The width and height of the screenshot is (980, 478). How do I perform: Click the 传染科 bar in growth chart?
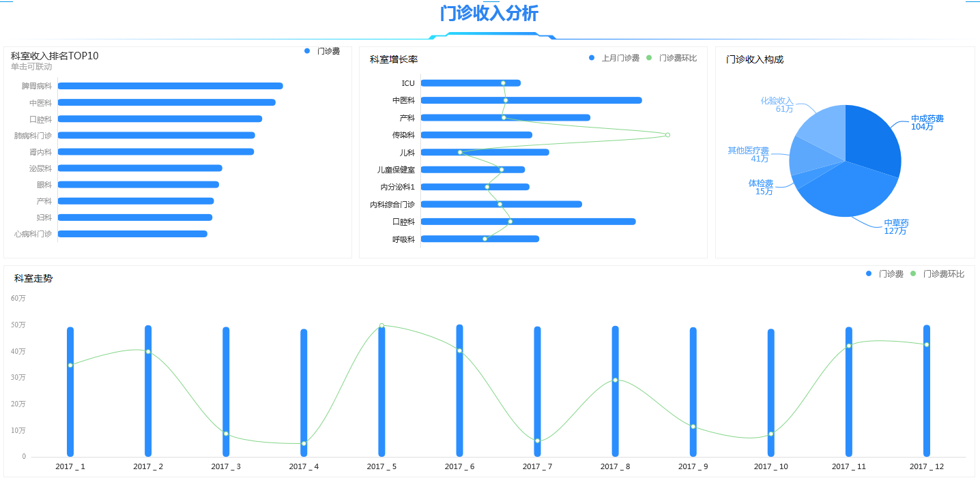pos(476,135)
